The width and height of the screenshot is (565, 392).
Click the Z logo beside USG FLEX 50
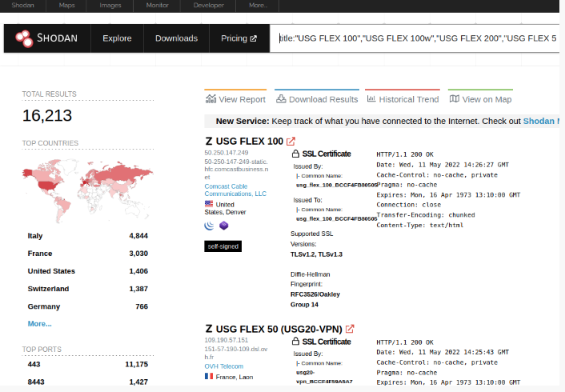pyautogui.click(x=209, y=329)
